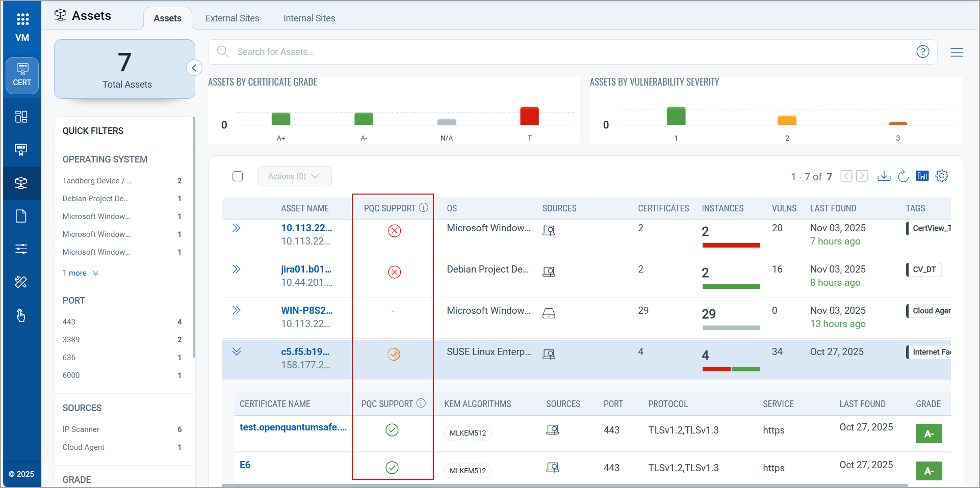Viewport: 980px width, 488px height.
Task: Open the hamburger menu at top right
Action: point(957,52)
